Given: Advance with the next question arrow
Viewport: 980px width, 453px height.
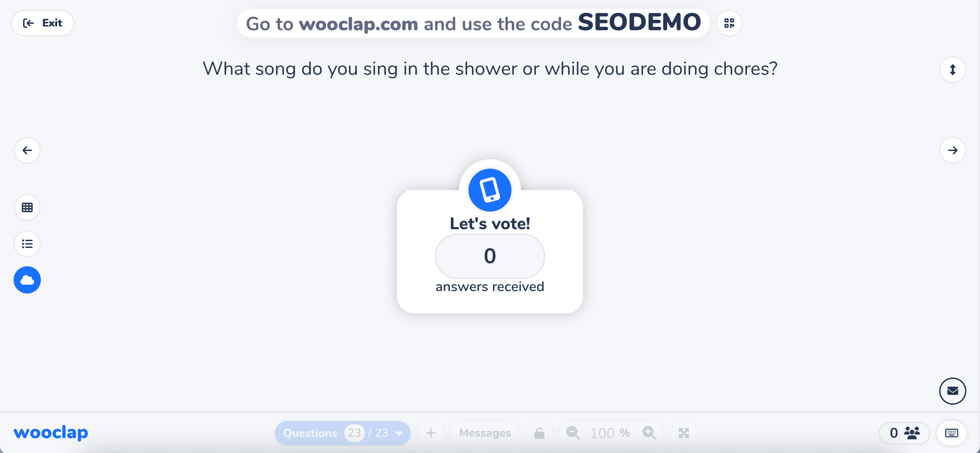Looking at the screenshot, I should point(952,150).
